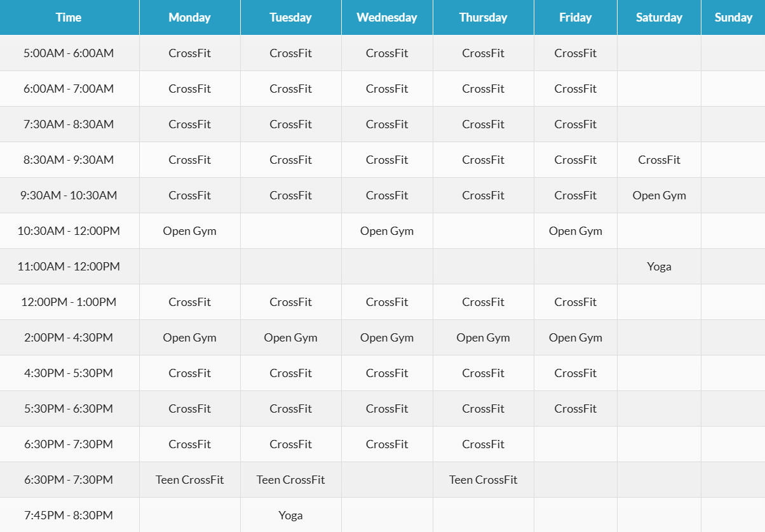
Task: Click the 2:00PM - 4:30PM time label
Action: tap(69, 338)
